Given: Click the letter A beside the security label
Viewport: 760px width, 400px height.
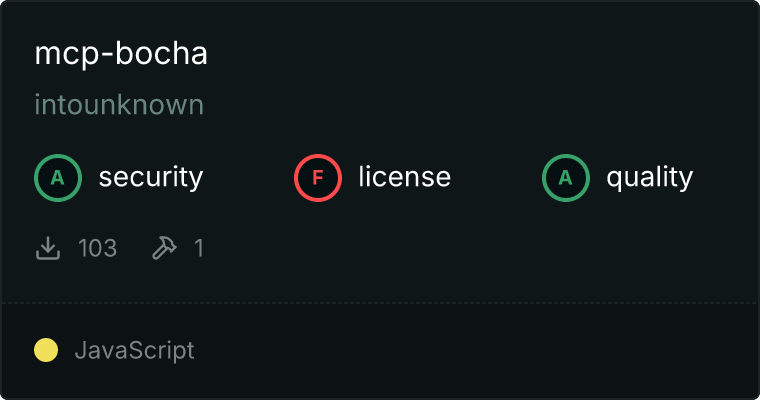Looking at the screenshot, I should (x=58, y=178).
